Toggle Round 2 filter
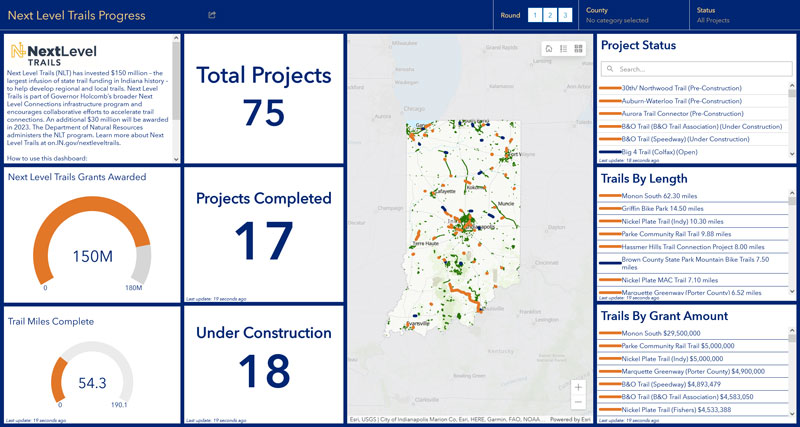 tap(550, 15)
